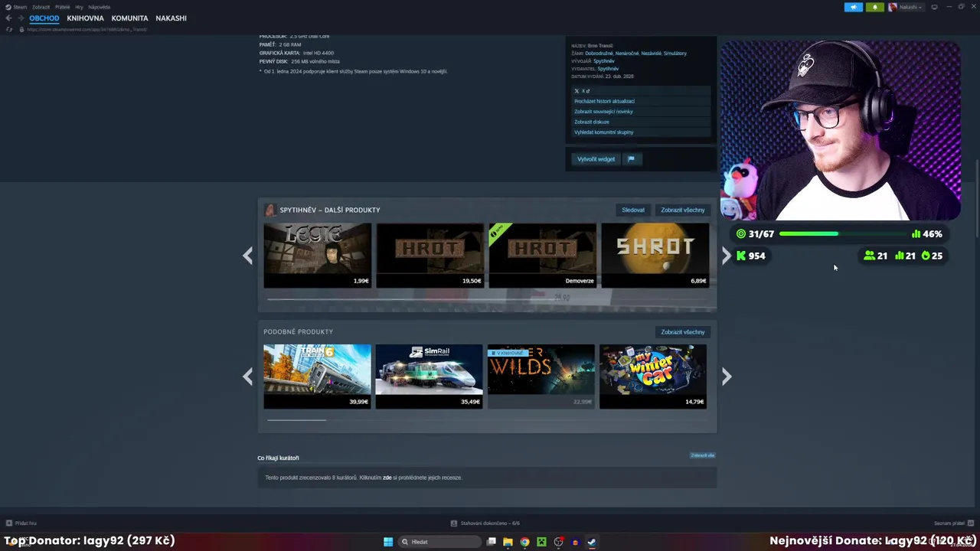980x551 pixels.
Task: Reload the store page
Action: pos(9,29)
